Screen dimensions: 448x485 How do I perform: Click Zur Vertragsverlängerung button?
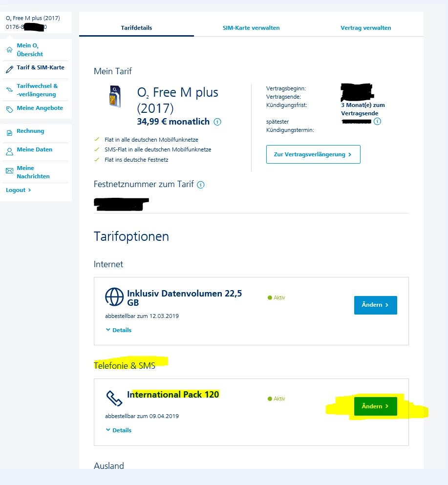313,154
